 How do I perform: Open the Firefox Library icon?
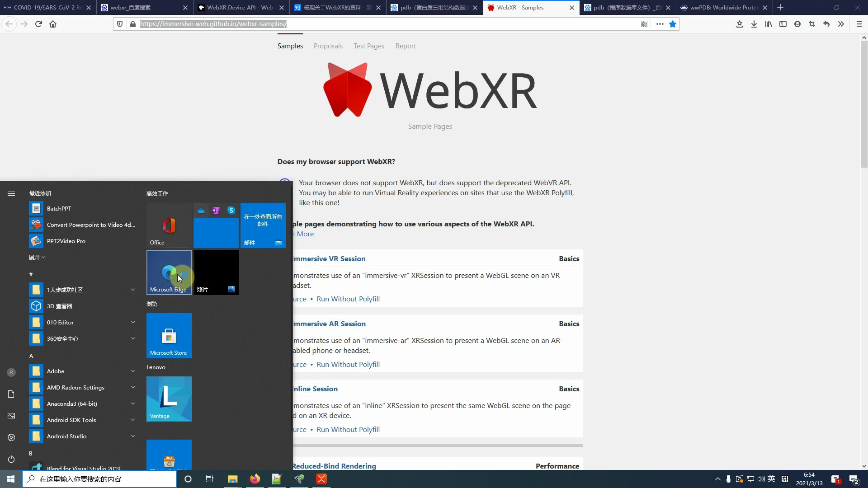(x=769, y=24)
